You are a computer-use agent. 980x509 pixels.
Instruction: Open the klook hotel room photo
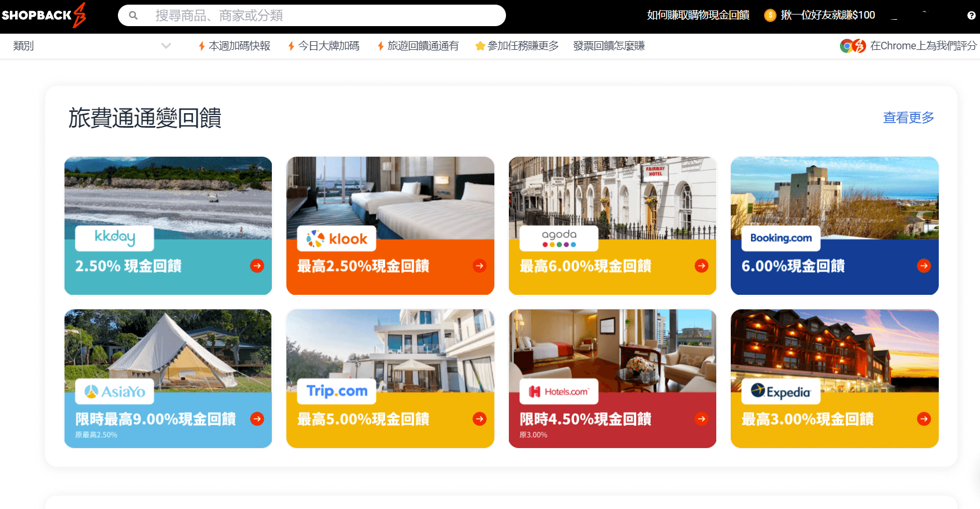390,198
